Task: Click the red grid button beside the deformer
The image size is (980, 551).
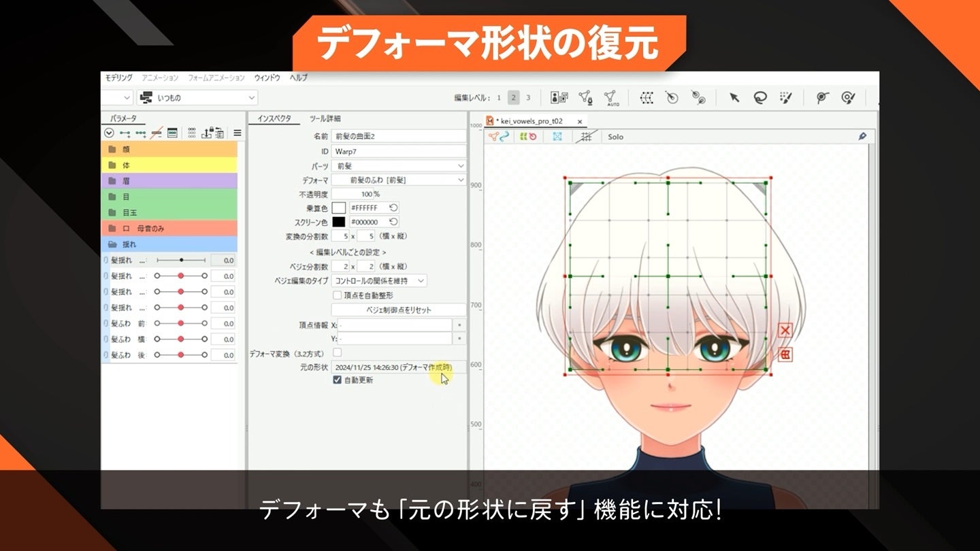Action: [x=785, y=354]
